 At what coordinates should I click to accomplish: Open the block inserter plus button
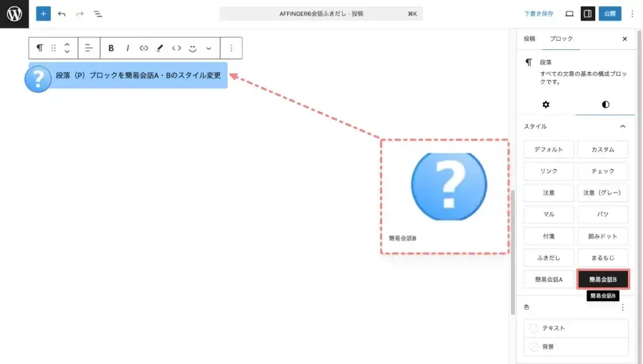click(43, 14)
